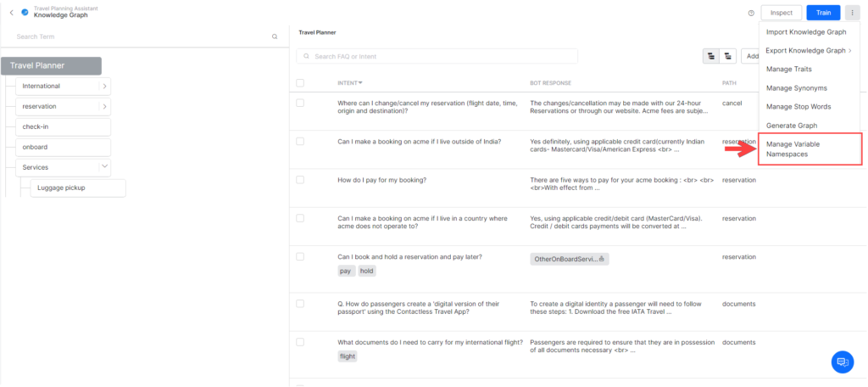This screenshot has width=868, height=387.
Task: Click the Inspect button
Action: [782, 13]
